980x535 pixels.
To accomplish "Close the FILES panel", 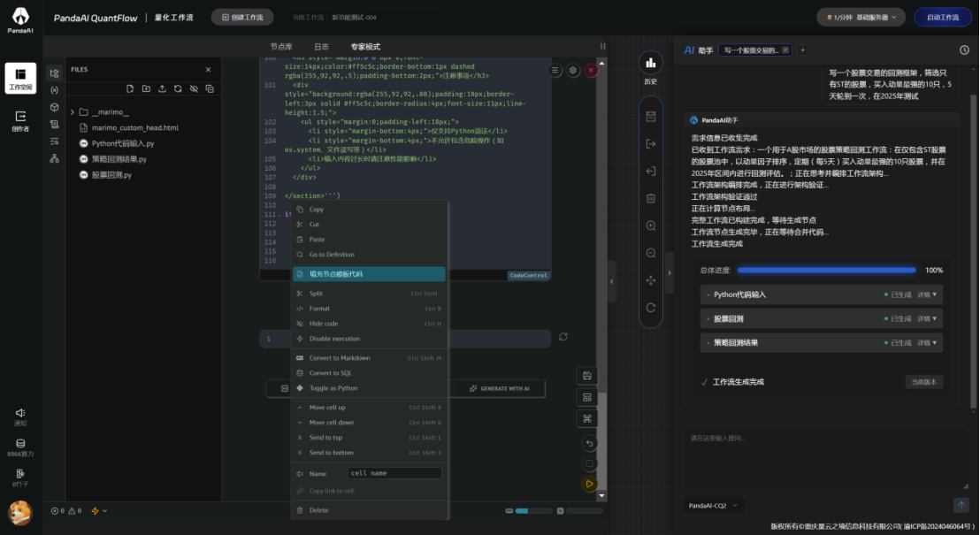I will point(208,69).
